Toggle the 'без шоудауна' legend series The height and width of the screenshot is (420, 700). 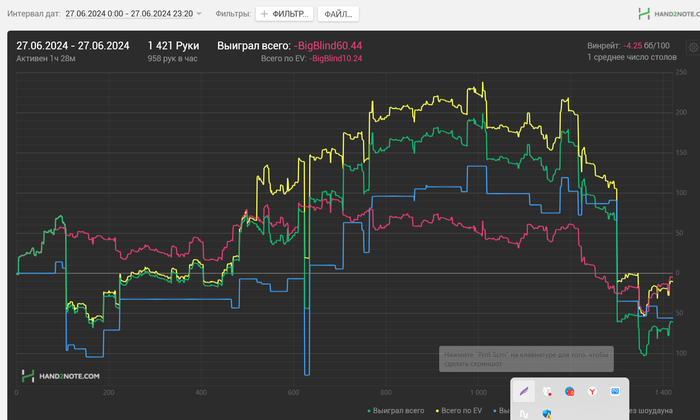pyautogui.click(x=651, y=411)
